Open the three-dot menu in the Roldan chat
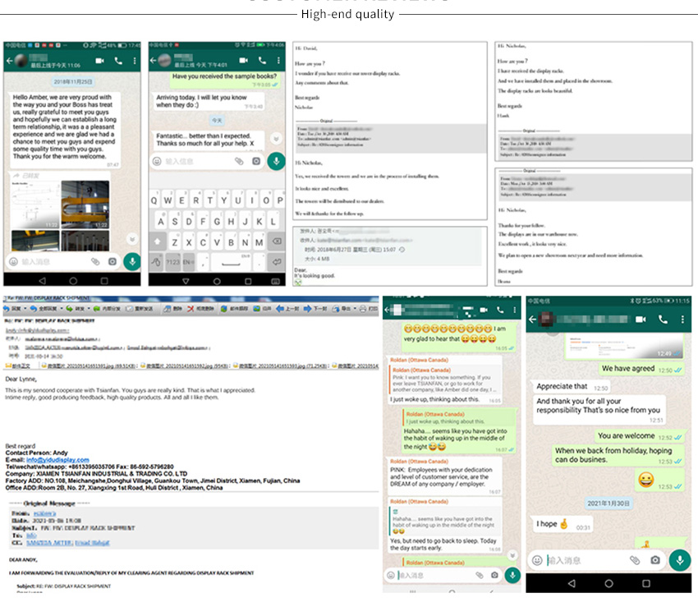Viewport: 698px width, 616px height. pos(515,310)
